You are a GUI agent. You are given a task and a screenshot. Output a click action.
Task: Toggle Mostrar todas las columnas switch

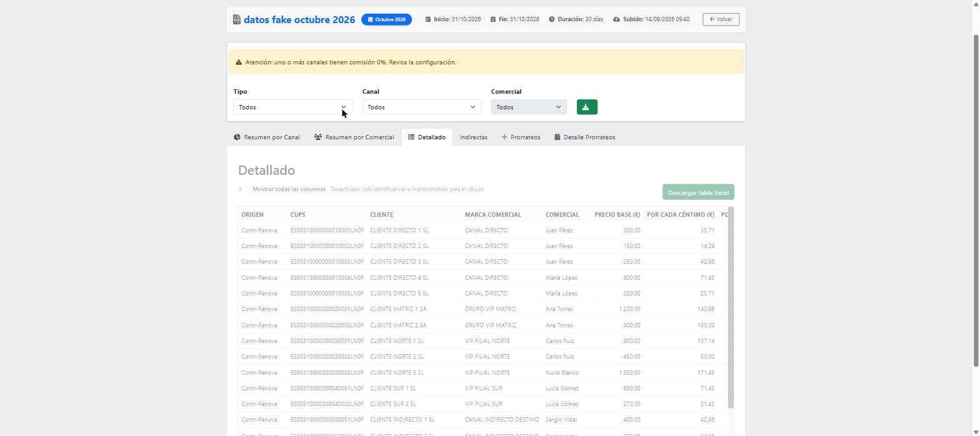pyautogui.click(x=243, y=189)
